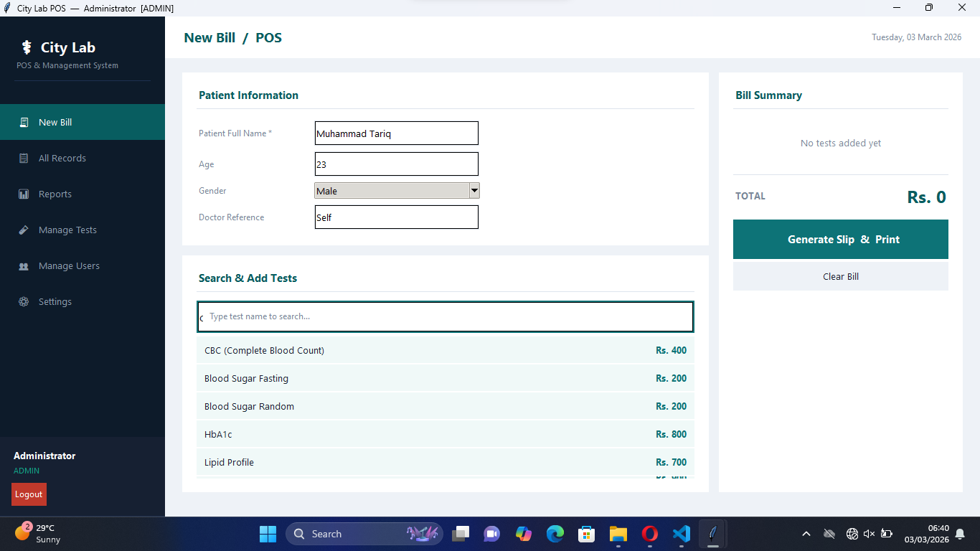Select the Lipid Profile test row
980x551 pixels.
(x=445, y=462)
